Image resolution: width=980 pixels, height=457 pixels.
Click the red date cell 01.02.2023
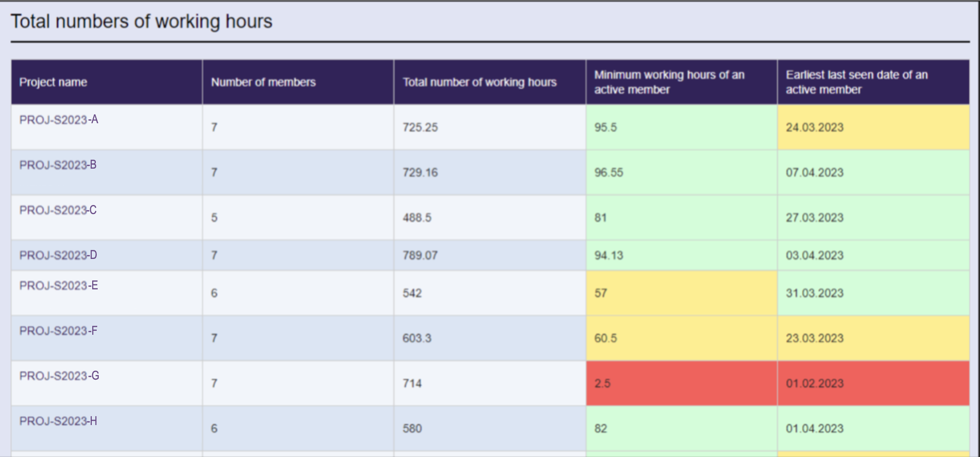click(x=873, y=383)
